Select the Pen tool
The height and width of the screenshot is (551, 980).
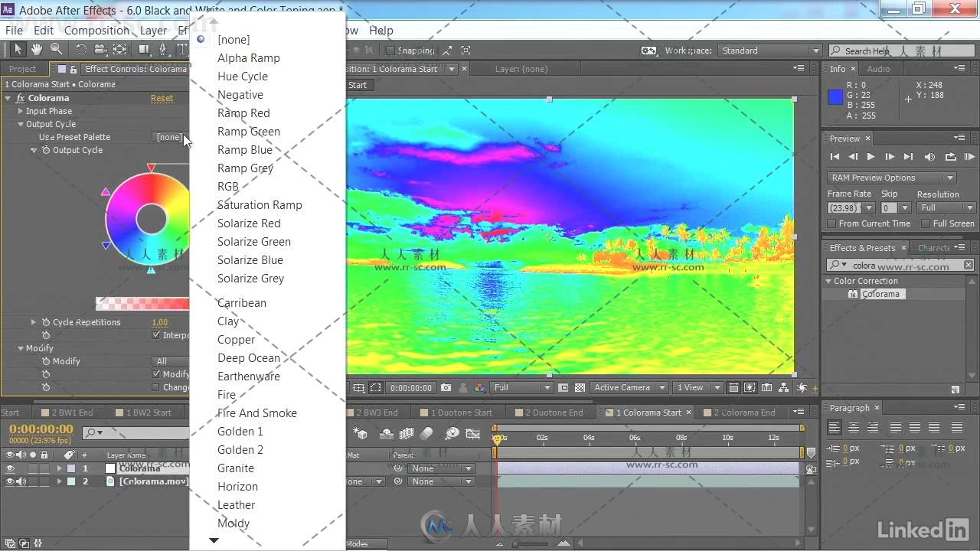pyautogui.click(x=162, y=50)
